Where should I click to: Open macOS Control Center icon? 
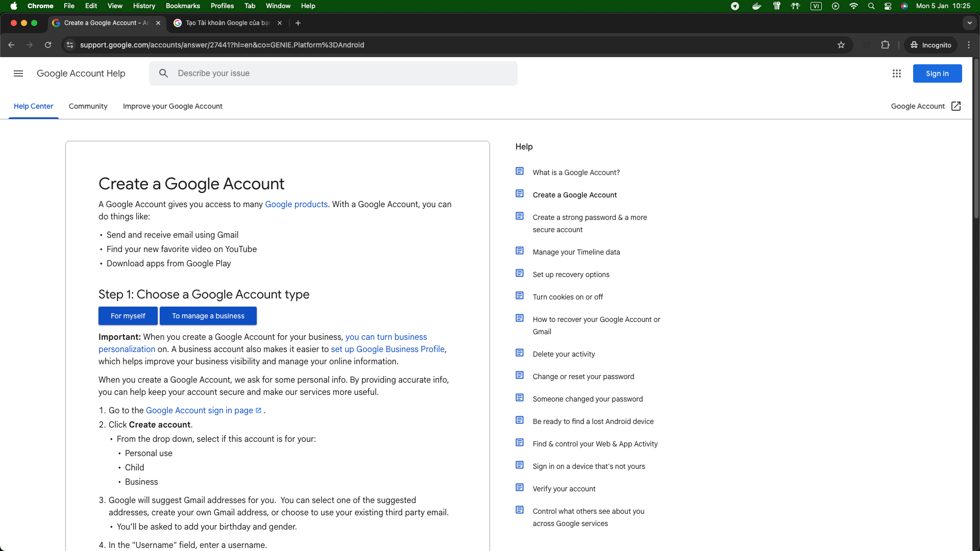point(888,6)
